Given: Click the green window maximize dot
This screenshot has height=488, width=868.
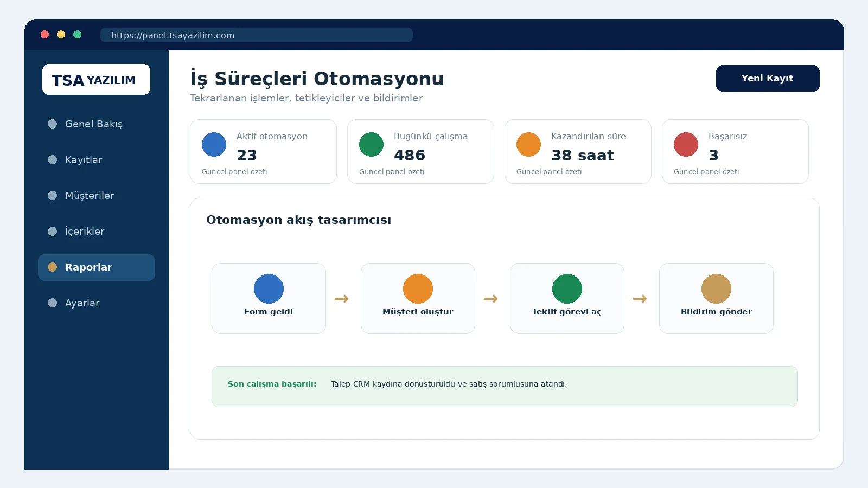Looking at the screenshot, I should pyautogui.click(x=78, y=35).
